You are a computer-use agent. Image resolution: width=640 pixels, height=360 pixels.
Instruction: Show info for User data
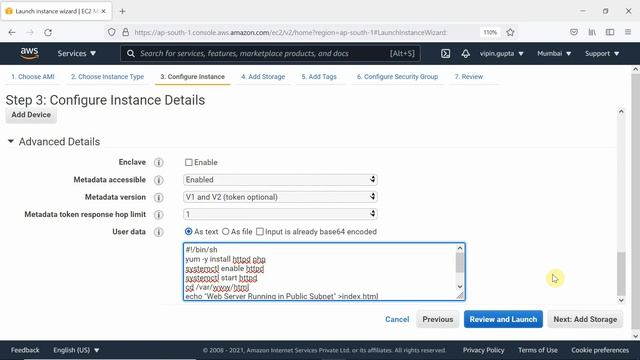(x=158, y=232)
